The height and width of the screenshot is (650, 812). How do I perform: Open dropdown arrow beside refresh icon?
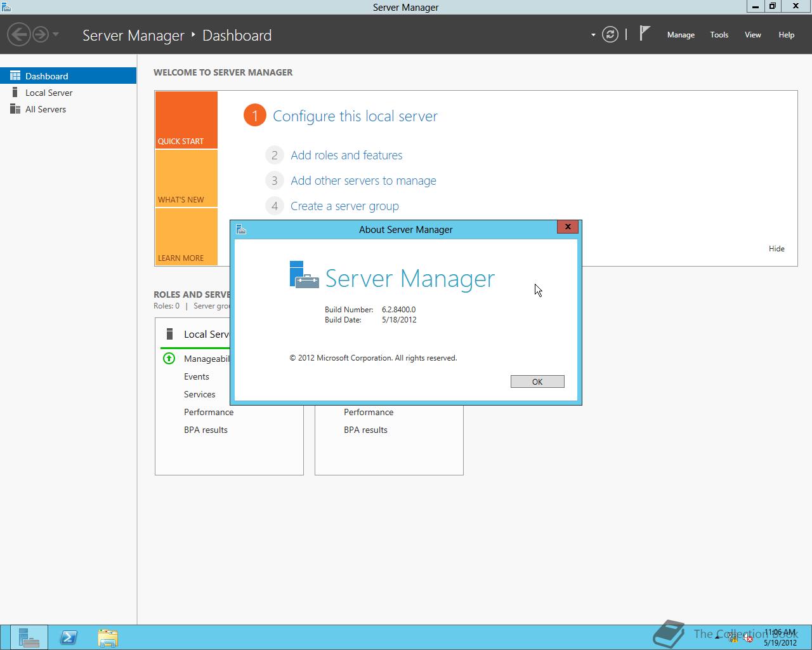[593, 35]
